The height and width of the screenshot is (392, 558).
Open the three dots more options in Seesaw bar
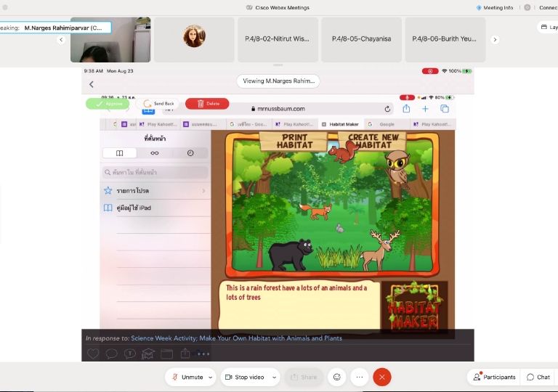[203, 354]
